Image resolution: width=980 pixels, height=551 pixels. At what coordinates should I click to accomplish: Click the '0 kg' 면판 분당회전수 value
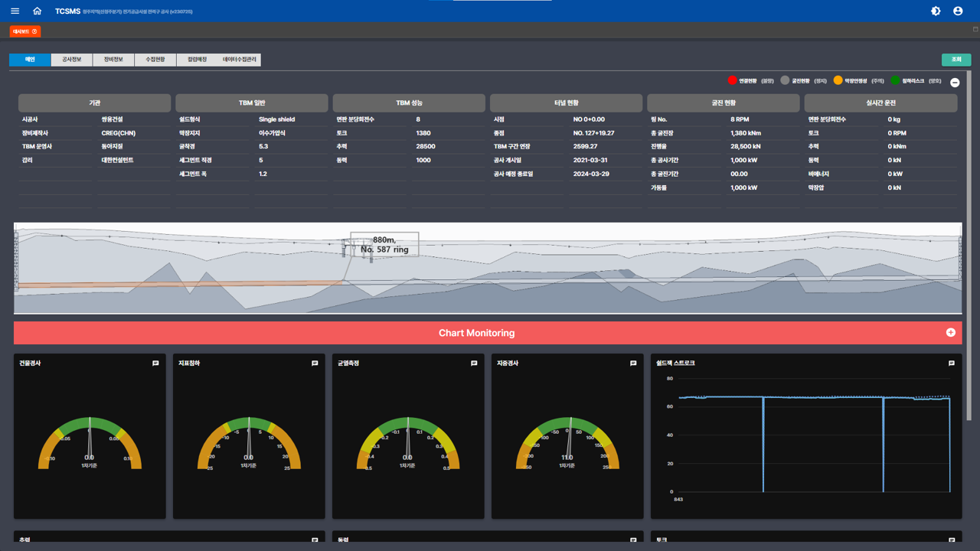tap(893, 119)
